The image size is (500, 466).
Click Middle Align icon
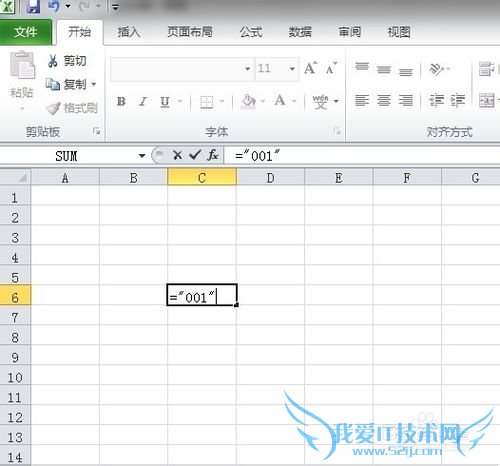click(x=384, y=69)
